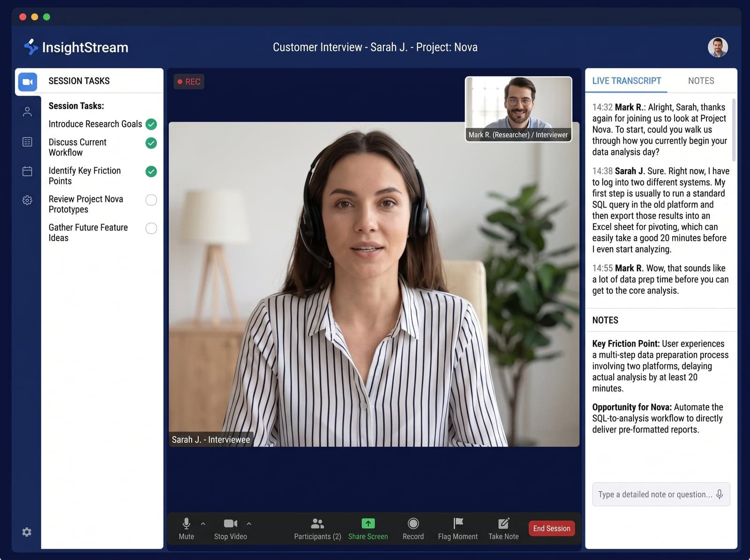
Task: Click the Flag Moment flag icon
Action: click(458, 523)
